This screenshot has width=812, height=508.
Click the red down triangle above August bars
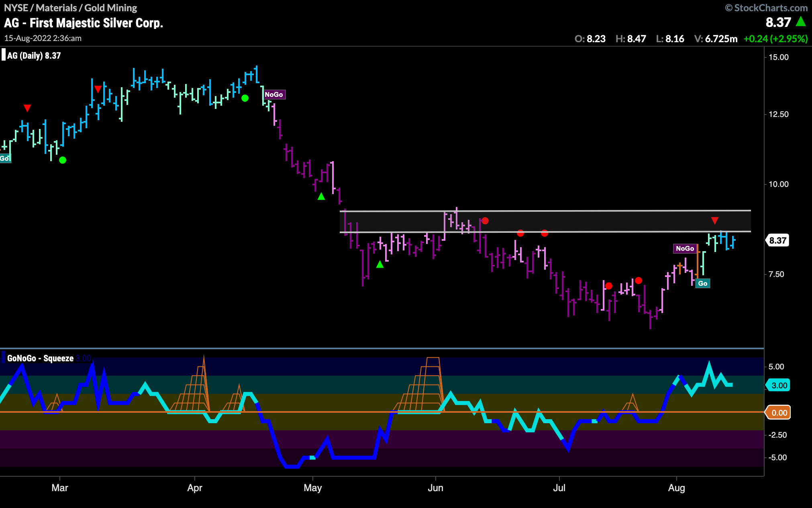point(715,221)
